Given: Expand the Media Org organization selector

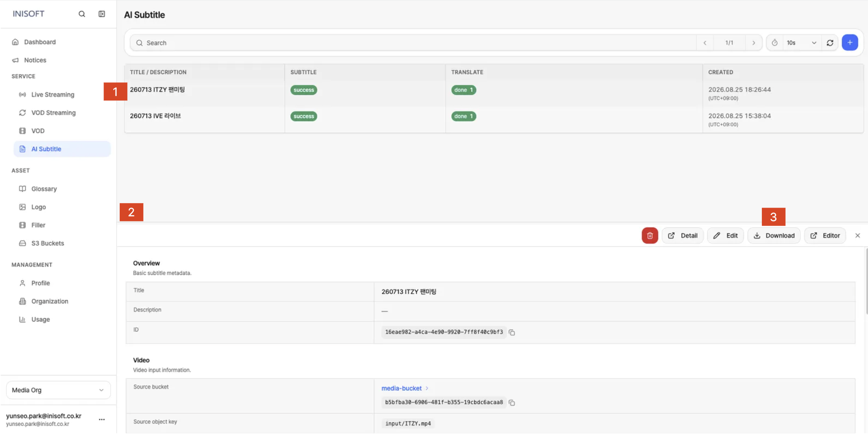Looking at the screenshot, I should coord(58,390).
